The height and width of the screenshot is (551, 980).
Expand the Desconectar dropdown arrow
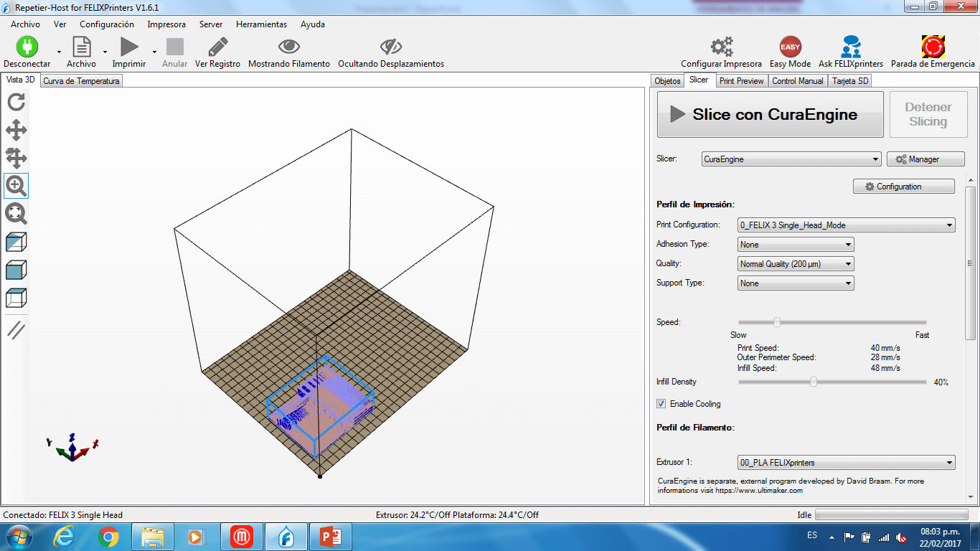[59, 52]
